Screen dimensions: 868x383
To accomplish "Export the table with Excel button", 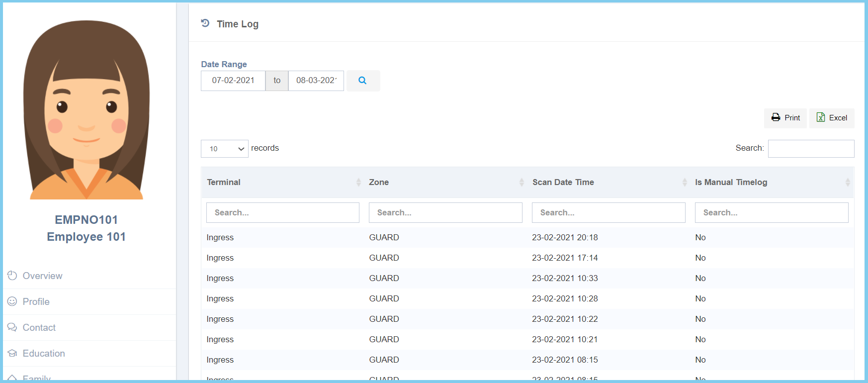I will point(832,118).
